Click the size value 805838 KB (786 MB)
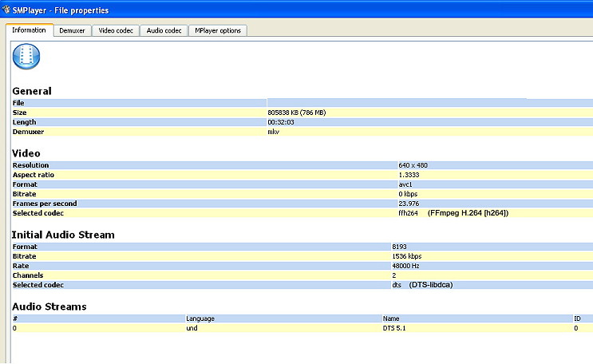593x364 pixels. pyautogui.click(x=297, y=113)
